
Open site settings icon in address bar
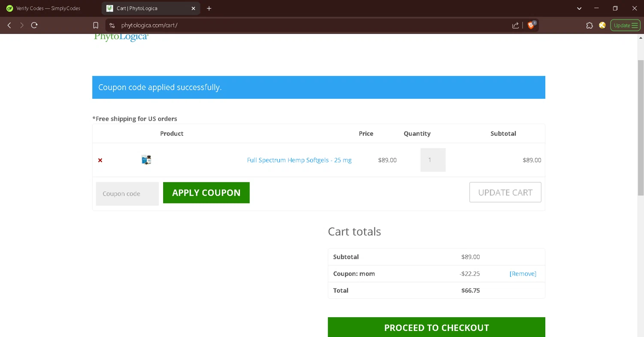coord(112,25)
